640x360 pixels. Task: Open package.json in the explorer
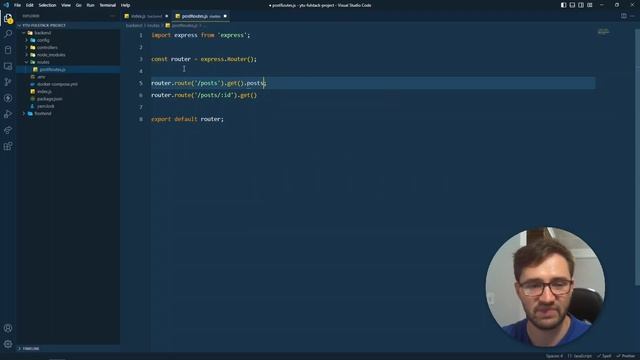[49, 99]
